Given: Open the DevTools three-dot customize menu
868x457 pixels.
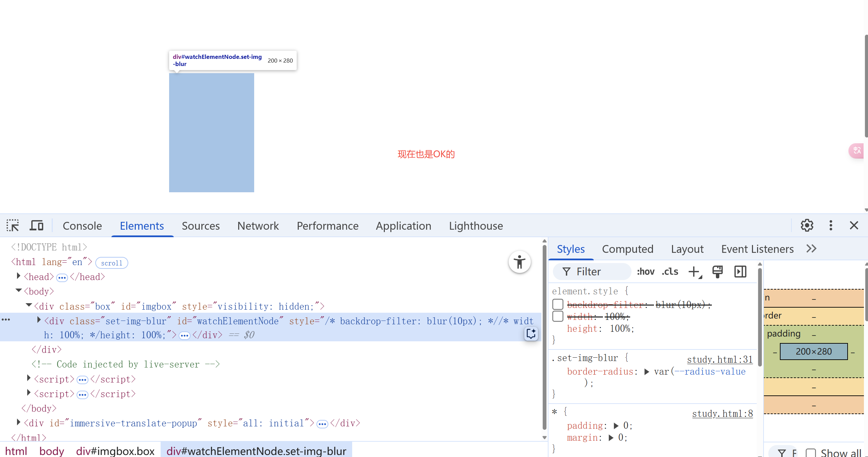Looking at the screenshot, I should point(831,225).
